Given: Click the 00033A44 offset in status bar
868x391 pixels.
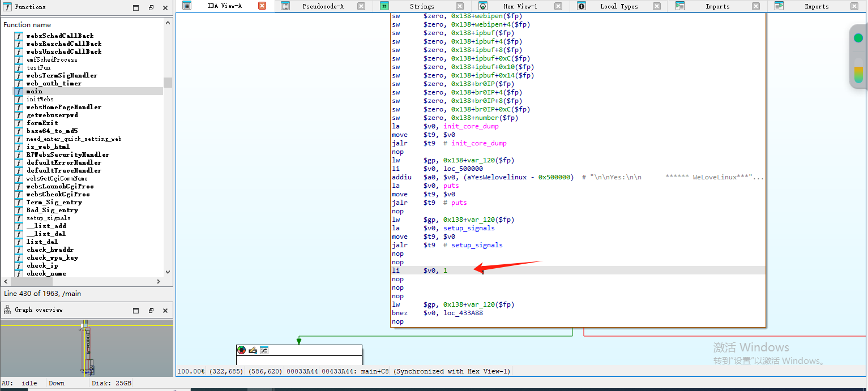Looking at the screenshot, I should (302, 371).
